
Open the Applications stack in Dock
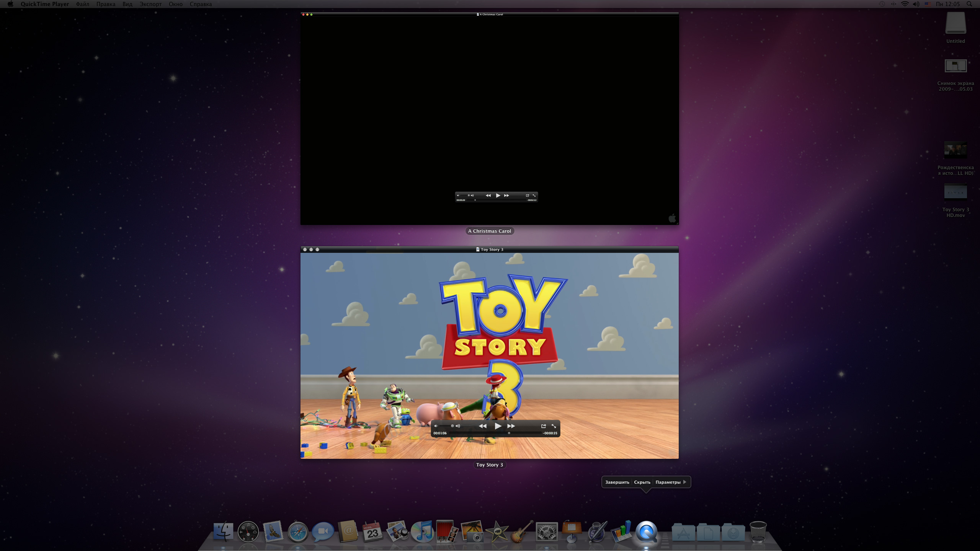click(683, 532)
